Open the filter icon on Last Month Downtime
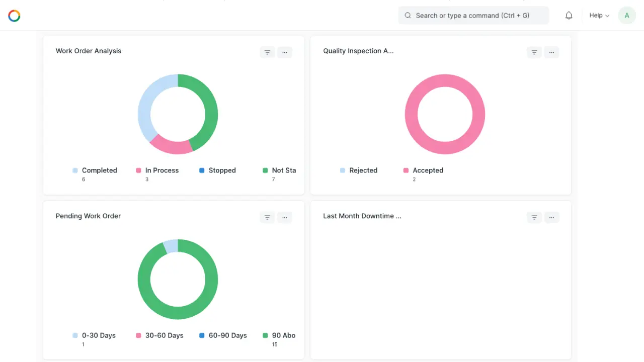644x362 pixels. [x=534, y=217]
